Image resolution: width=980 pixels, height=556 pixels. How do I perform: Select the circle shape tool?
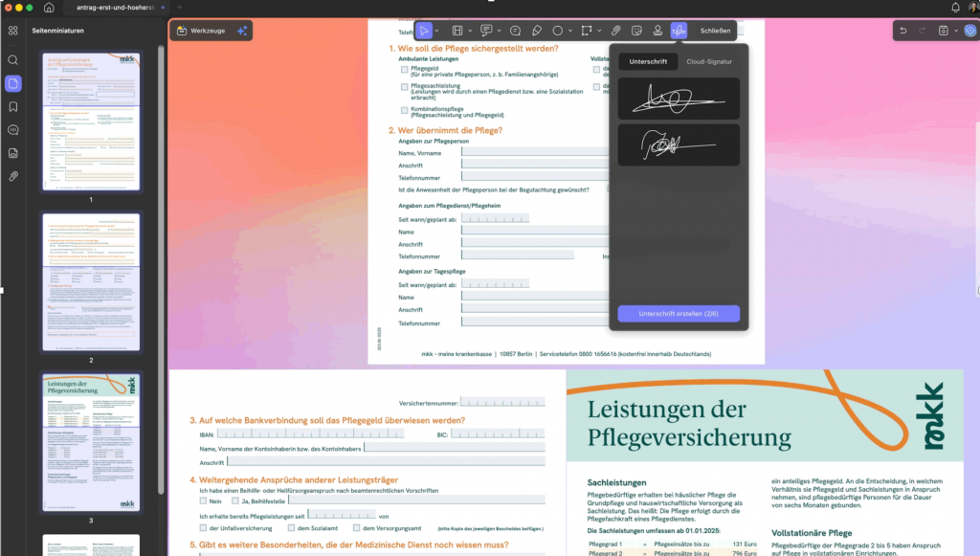(x=558, y=31)
